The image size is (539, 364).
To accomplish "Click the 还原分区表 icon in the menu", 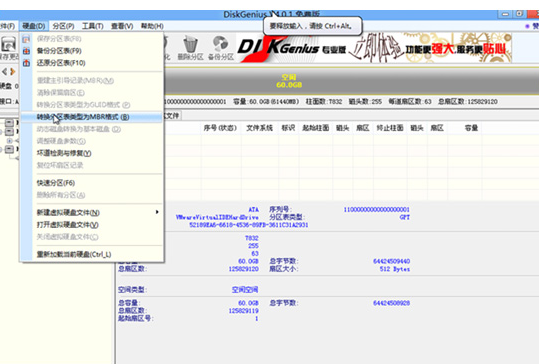I will (26, 63).
